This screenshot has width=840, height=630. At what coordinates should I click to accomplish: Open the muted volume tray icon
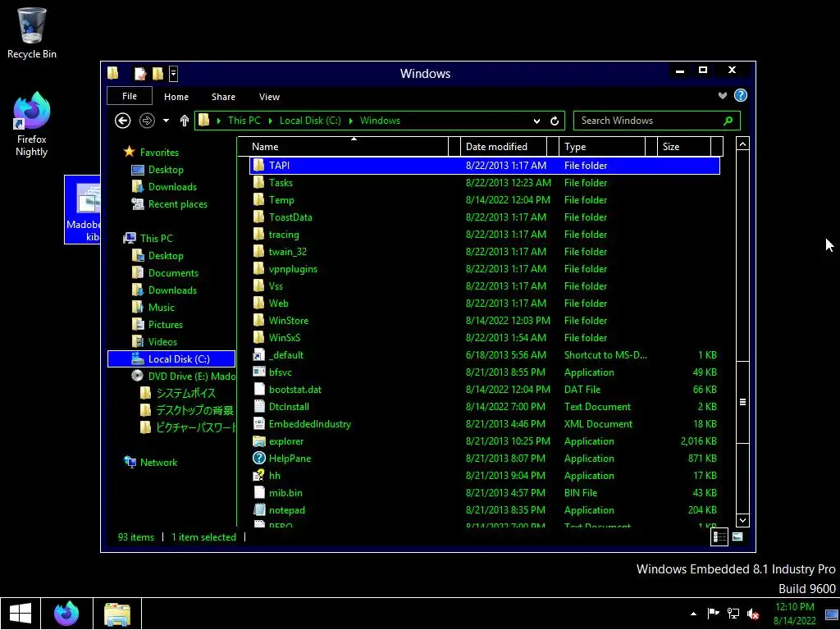pos(753,614)
